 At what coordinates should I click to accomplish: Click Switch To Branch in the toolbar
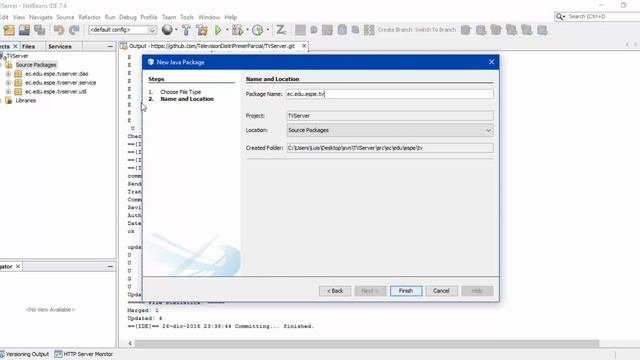click(x=435, y=30)
